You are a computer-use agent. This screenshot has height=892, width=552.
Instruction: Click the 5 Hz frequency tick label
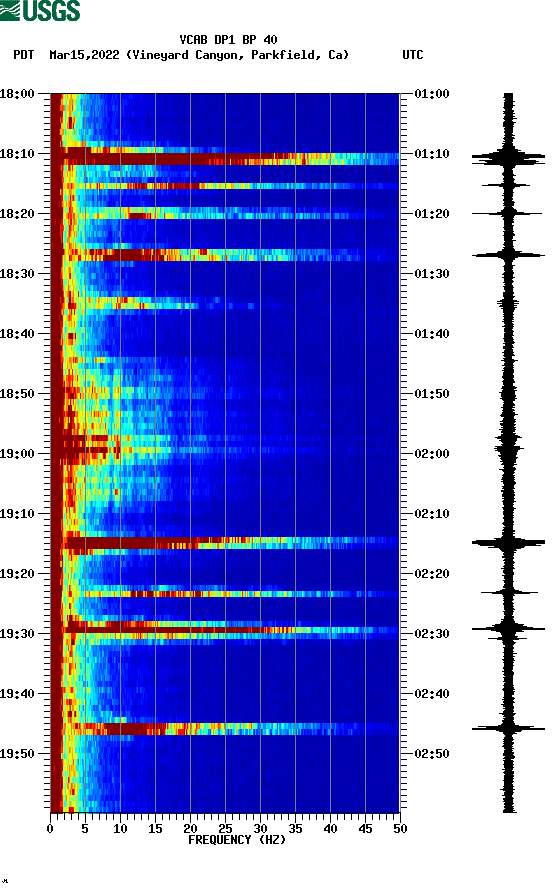click(x=85, y=829)
